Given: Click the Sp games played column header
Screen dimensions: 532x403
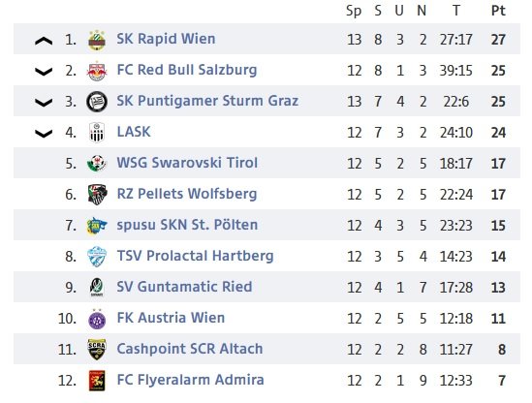Looking at the screenshot, I should coord(354,11).
